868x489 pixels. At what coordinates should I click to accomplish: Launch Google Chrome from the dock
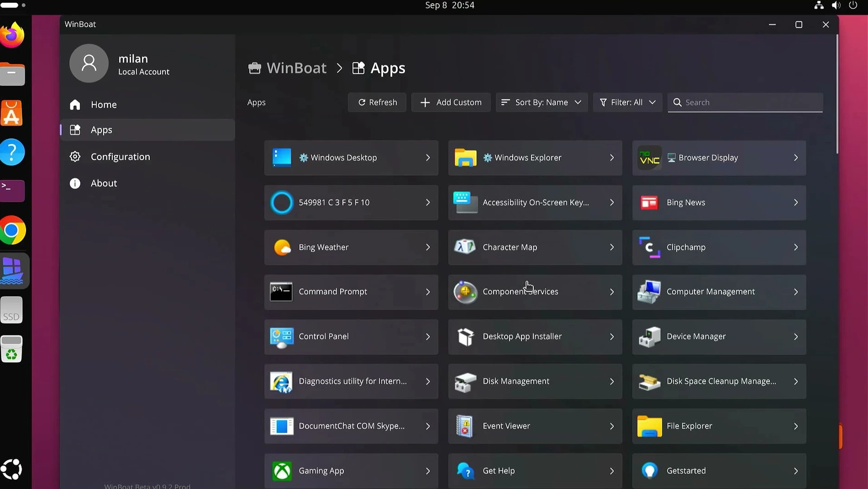[12, 231]
